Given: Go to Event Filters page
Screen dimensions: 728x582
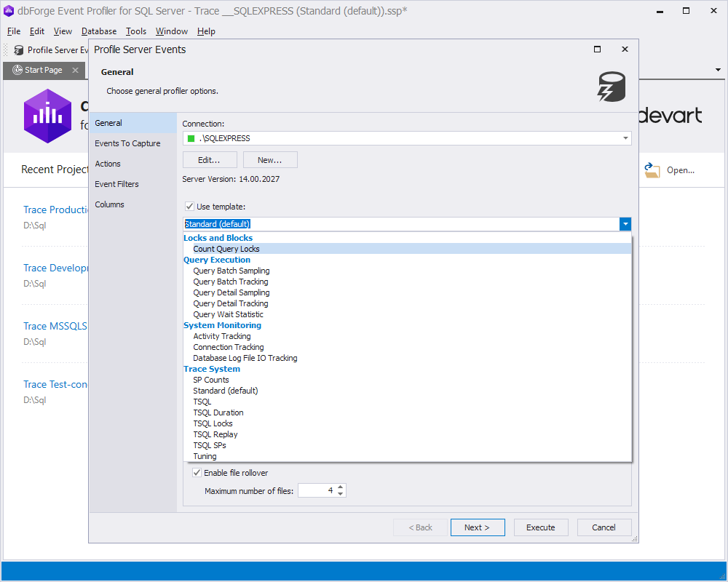Looking at the screenshot, I should click(x=132, y=184).
